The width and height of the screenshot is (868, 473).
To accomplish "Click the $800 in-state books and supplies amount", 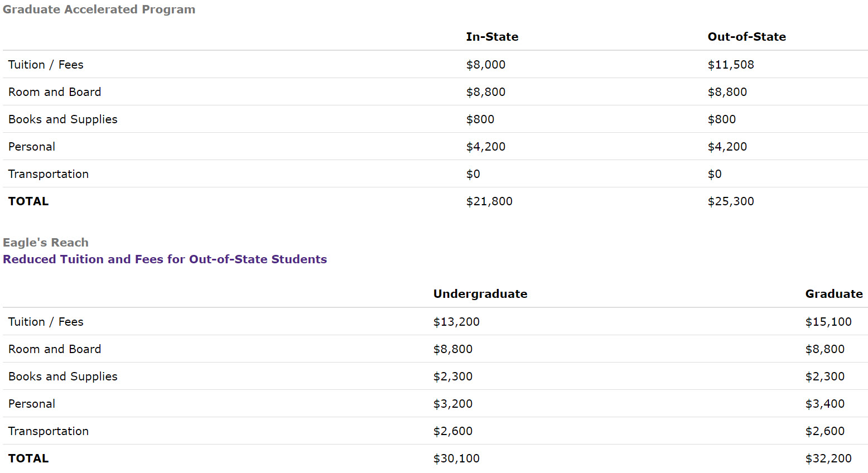I will (x=480, y=119).
